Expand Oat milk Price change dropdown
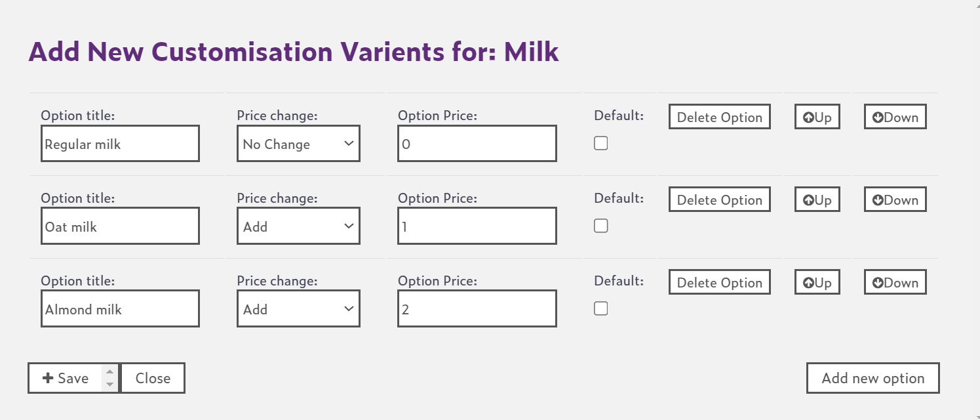Viewport: 980px width, 420px height. 298,226
